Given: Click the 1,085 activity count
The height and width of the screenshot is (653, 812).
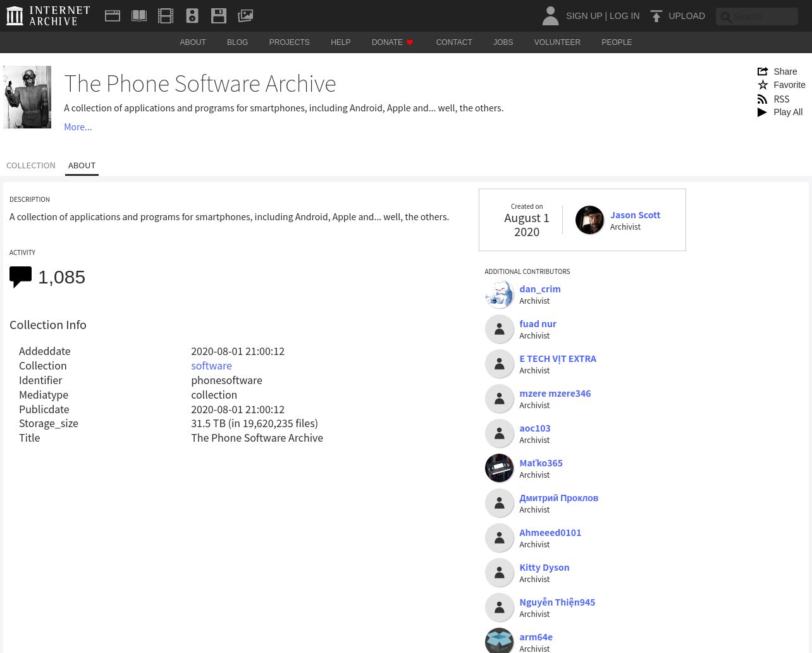Looking at the screenshot, I should (x=61, y=277).
